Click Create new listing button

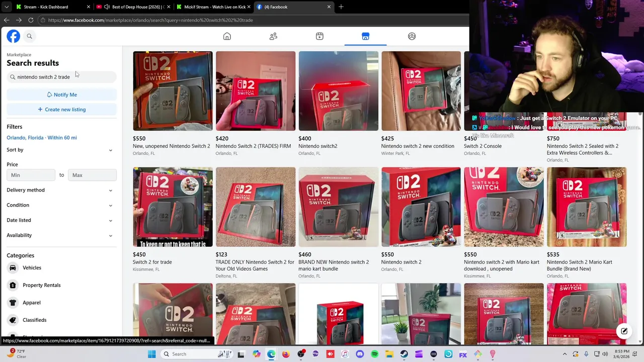[x=61, y=109]
